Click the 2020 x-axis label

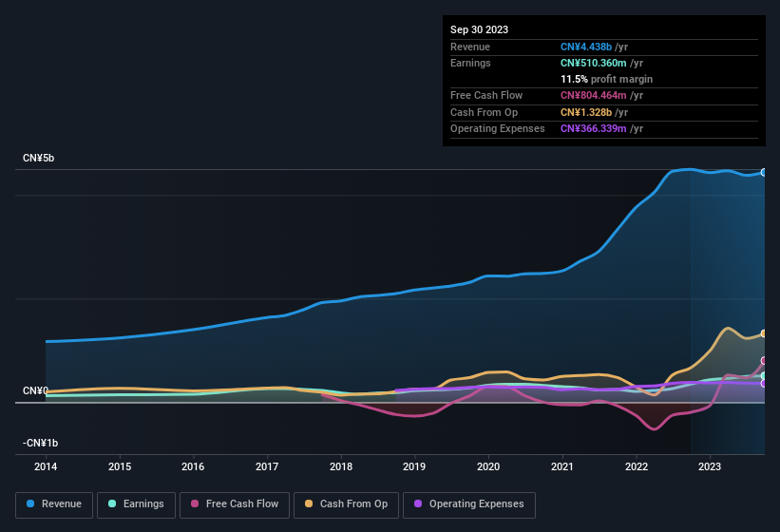488,466
